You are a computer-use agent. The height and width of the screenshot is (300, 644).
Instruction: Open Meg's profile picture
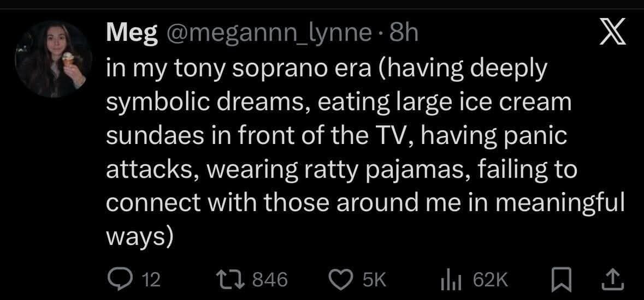point(54,61)
